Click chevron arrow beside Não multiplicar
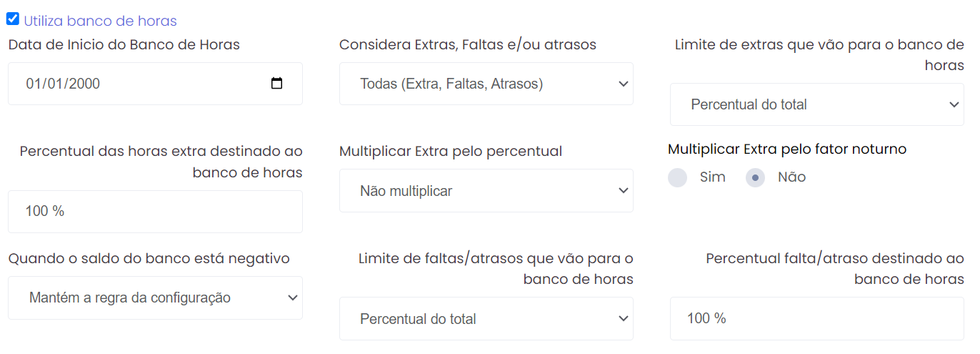Viewport: 980px width, 354px height. point(623,191)
